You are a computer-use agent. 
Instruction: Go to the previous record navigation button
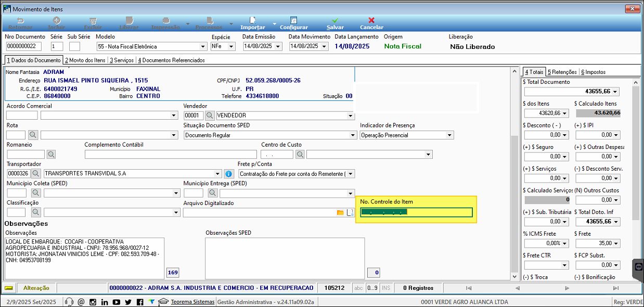(x=517, y=288)
